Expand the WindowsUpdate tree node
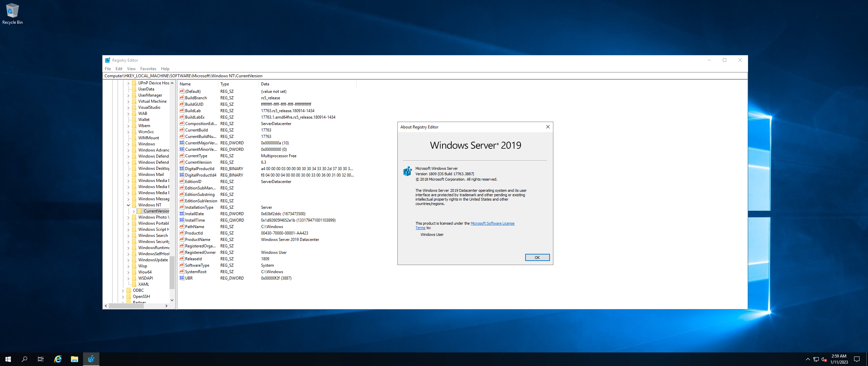Viewport: 868px width, 366px height. pos(129,260)
